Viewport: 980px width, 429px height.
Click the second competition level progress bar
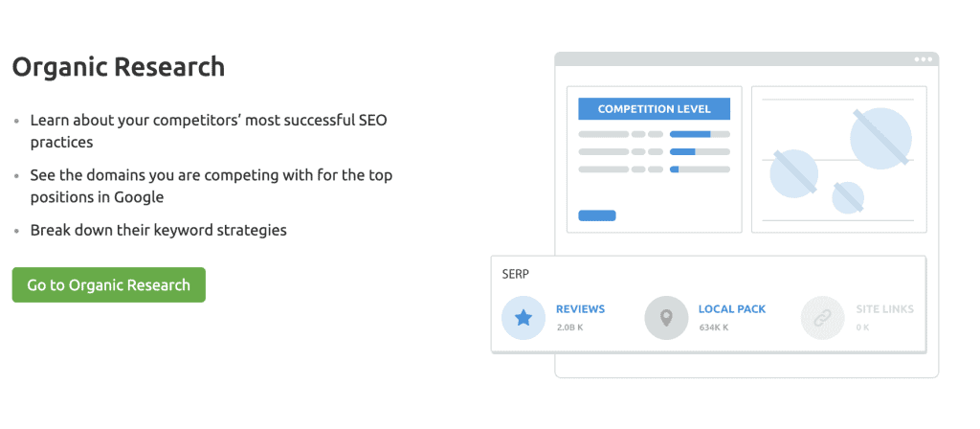pyautogui.click(x=700, y=152)
